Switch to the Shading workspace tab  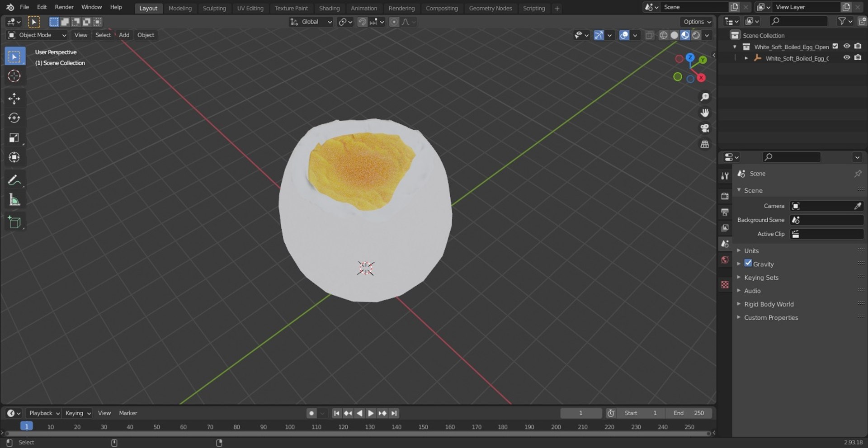coord(329,8)
